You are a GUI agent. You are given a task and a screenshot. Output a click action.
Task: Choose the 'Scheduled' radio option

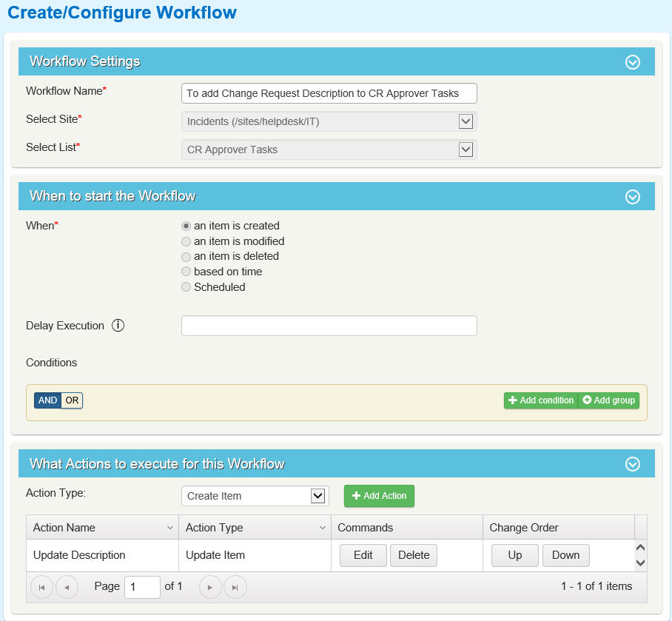pyautogui.click(x=187, y=287)
